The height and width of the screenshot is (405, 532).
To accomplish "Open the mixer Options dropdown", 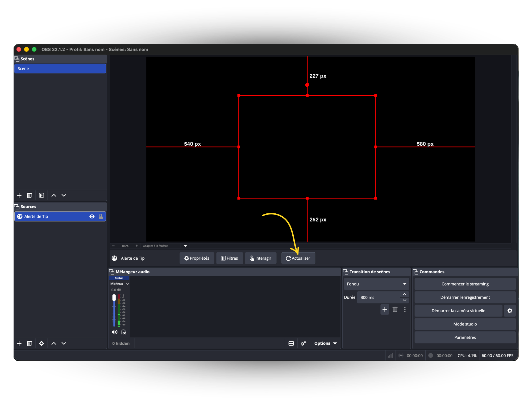I will click(x=325, y=343).
